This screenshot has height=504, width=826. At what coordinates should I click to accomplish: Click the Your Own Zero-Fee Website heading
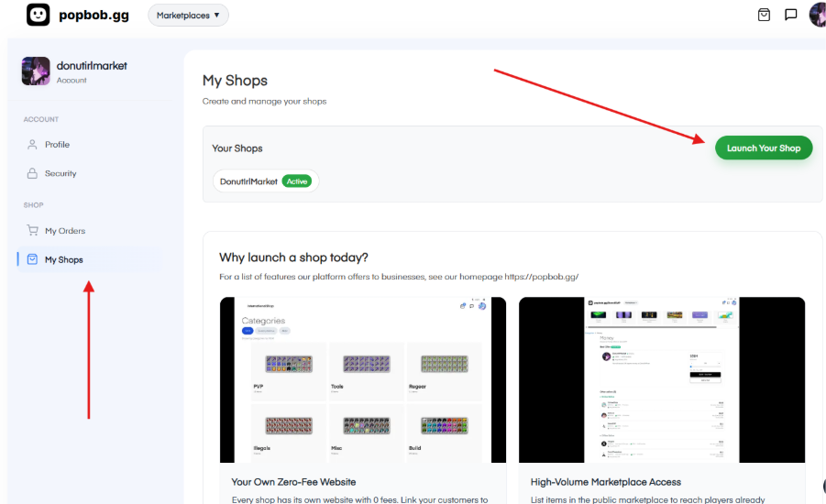click(293, 481)
